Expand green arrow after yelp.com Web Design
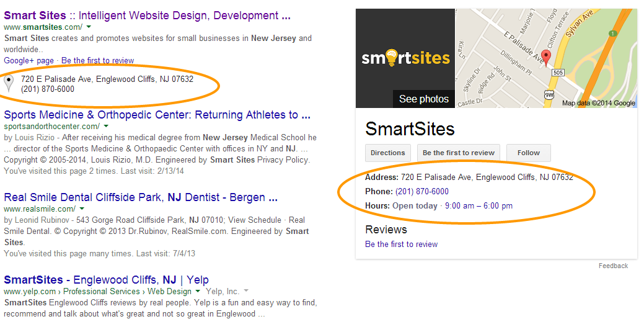 coord(198,291)
